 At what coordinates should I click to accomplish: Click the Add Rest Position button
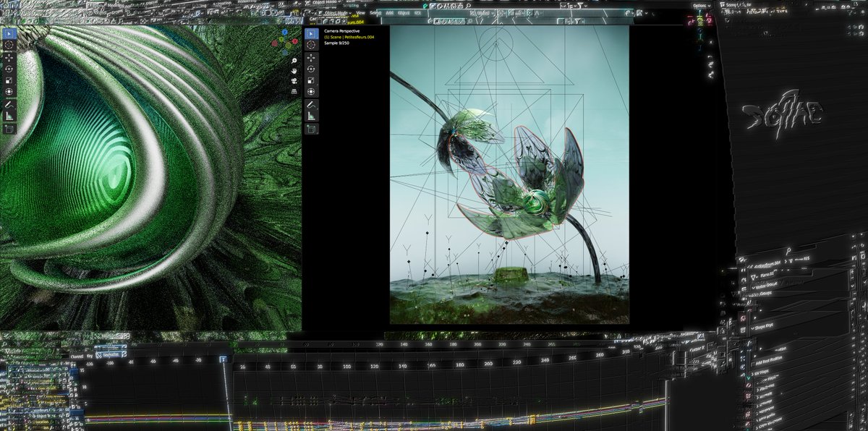pyautogui.click(x=768, y=361)
